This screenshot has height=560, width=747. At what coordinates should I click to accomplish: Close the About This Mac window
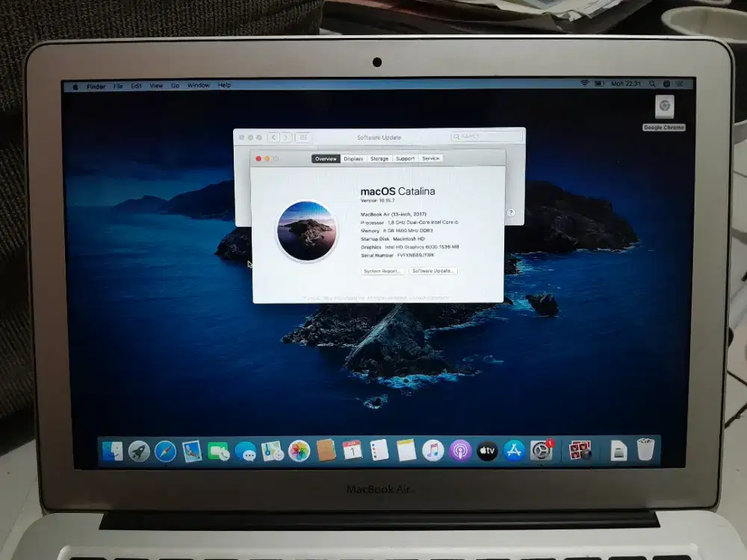click(258, 158)
